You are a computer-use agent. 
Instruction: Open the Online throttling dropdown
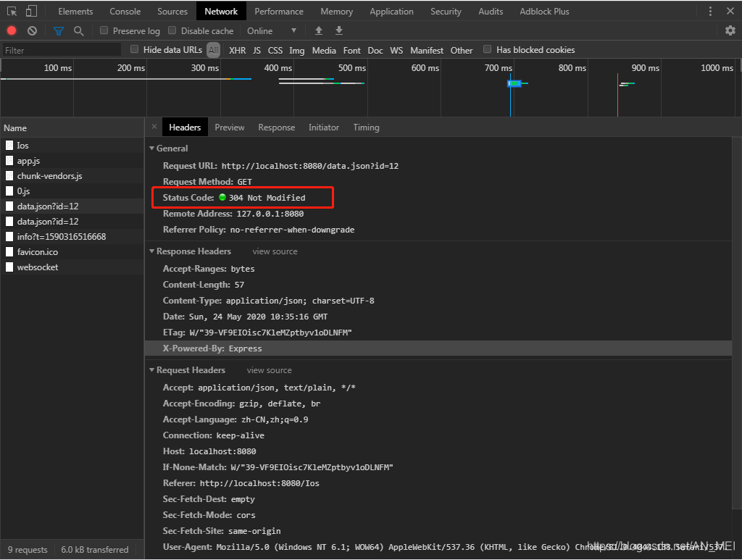click(272, 30)
